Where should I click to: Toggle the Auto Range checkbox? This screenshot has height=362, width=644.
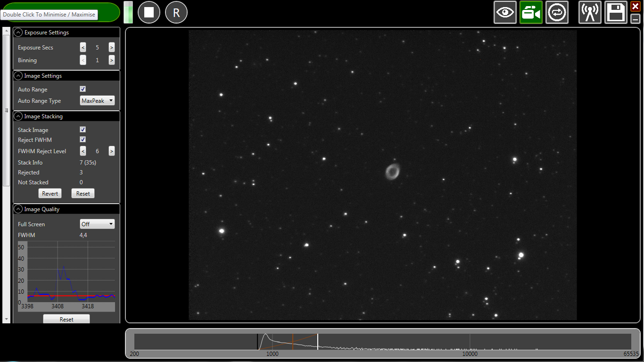83,89
